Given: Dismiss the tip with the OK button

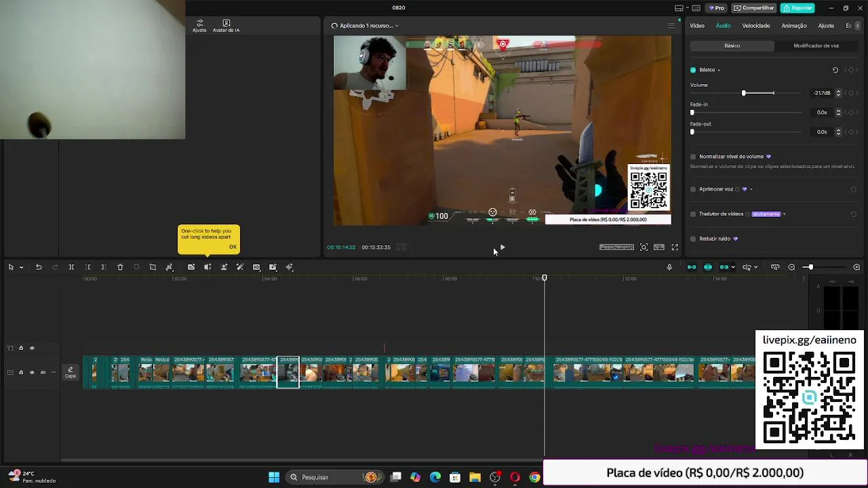Looking at the screenshot, I should (233, 247).
